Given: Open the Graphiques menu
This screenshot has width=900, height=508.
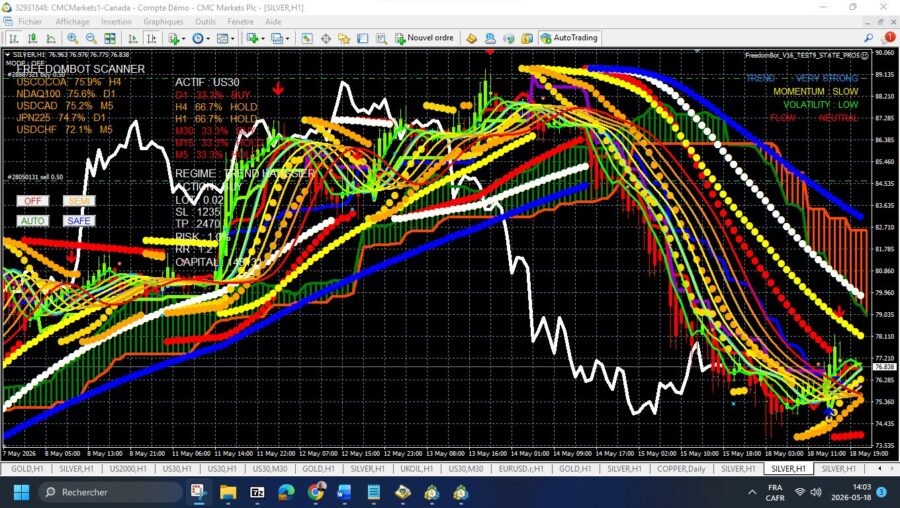Looking at the screenshot, I should [164, 22].
